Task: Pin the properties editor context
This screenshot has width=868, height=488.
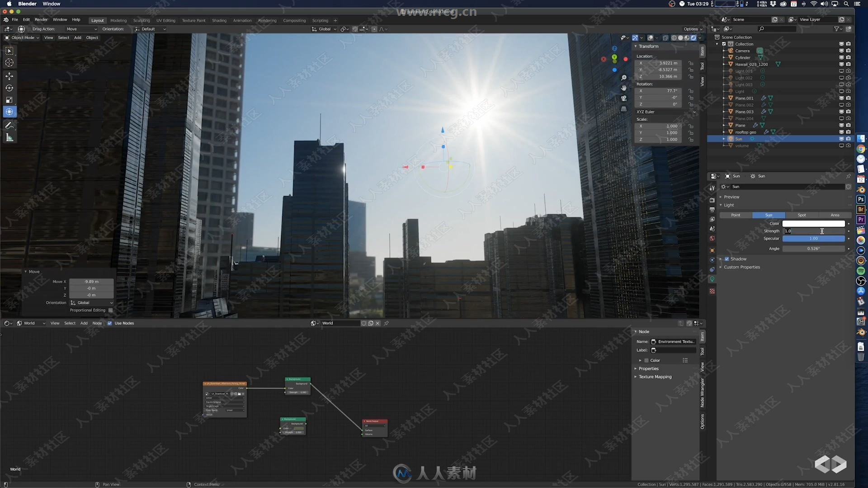Action: tap(848, 176)
